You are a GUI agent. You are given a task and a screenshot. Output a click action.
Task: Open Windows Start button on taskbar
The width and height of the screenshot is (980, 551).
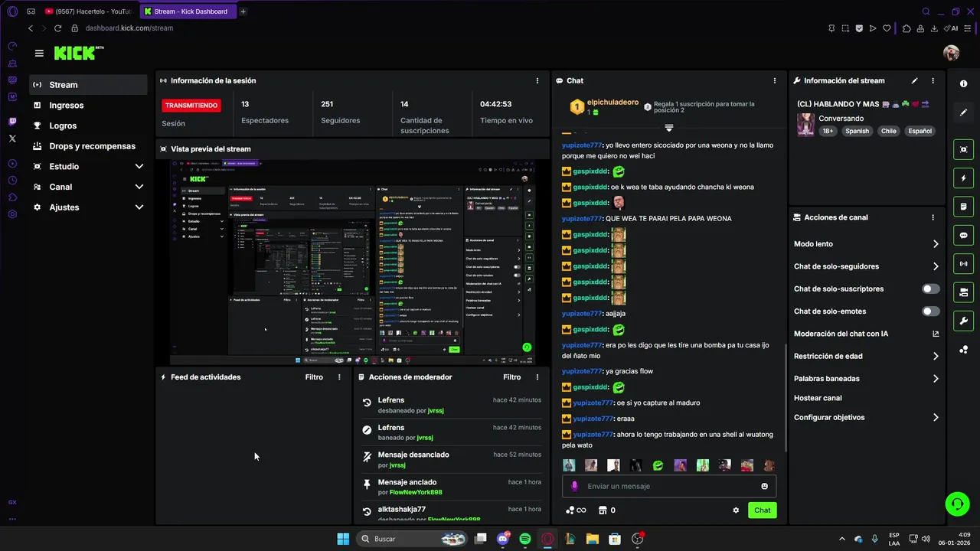[x=343, y=539]
